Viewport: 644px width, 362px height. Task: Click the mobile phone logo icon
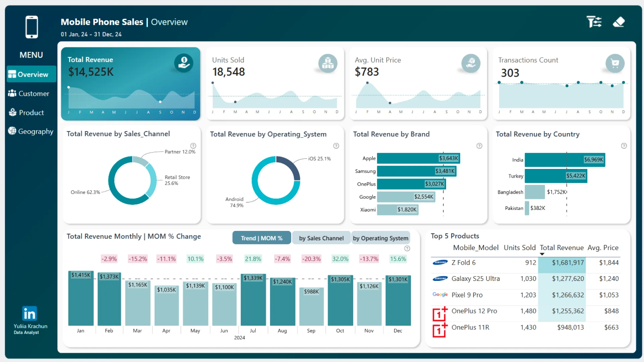point(32,27)
